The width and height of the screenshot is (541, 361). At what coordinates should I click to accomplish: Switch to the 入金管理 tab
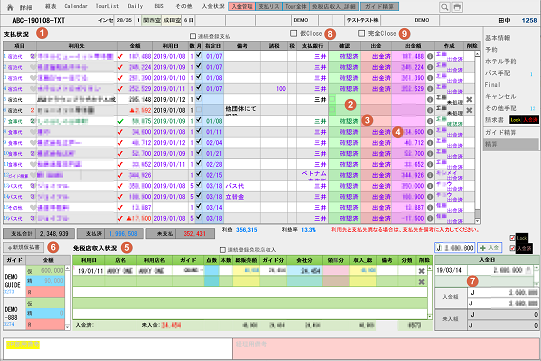[x=242, y=6]
